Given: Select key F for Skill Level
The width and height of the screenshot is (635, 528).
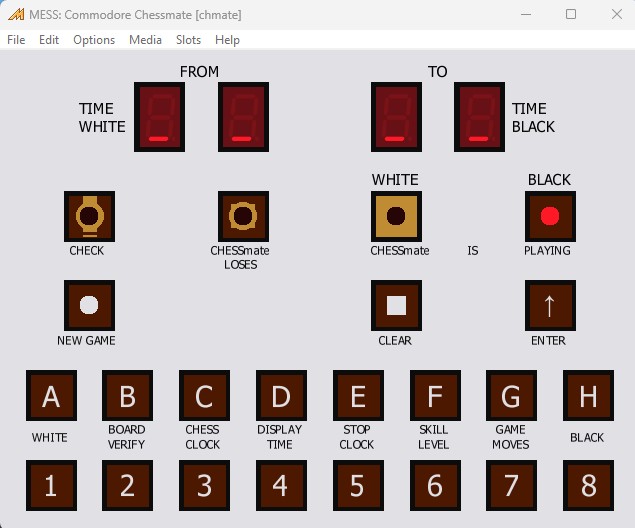Looking at the screenshot, I should [x=435, y=395].
